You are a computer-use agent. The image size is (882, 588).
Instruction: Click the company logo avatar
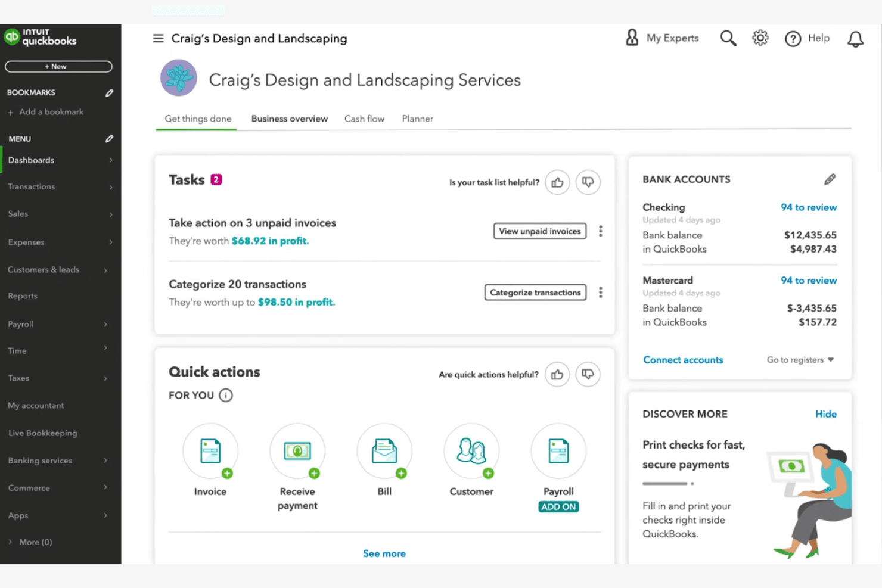pos(179,78)
